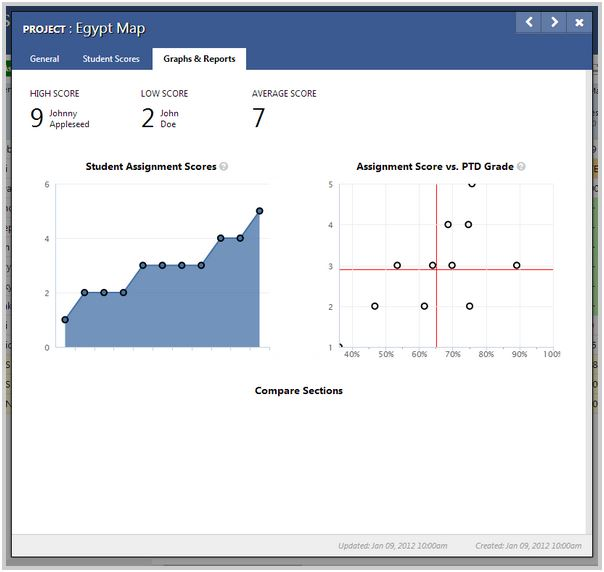Select the Graphs & Reports tab
Viewport: 604px width, 572px height.
[x=199, y=59]
